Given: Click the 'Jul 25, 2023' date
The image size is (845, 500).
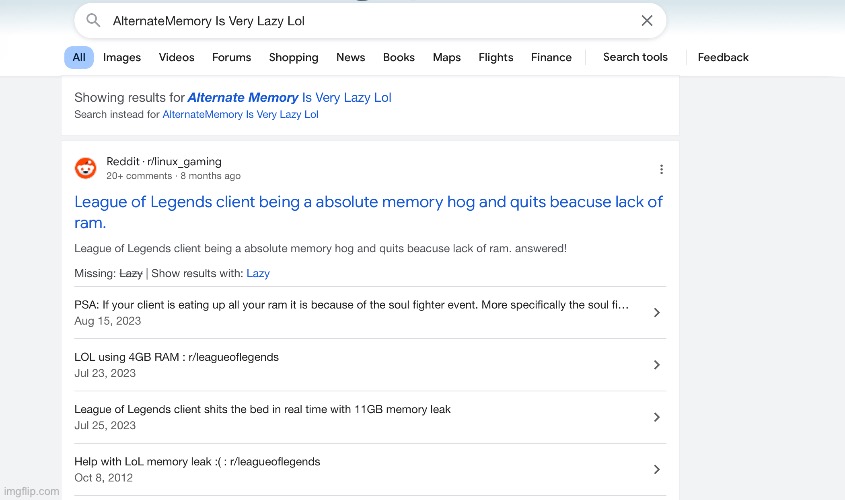Looking at the screenshot, I should 105,426.
